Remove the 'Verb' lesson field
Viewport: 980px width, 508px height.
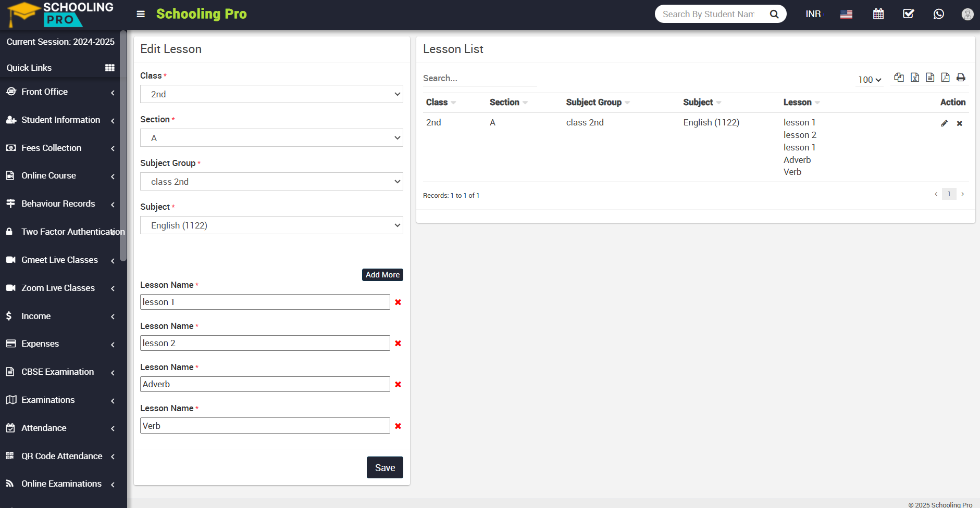[x=398, y=426]
